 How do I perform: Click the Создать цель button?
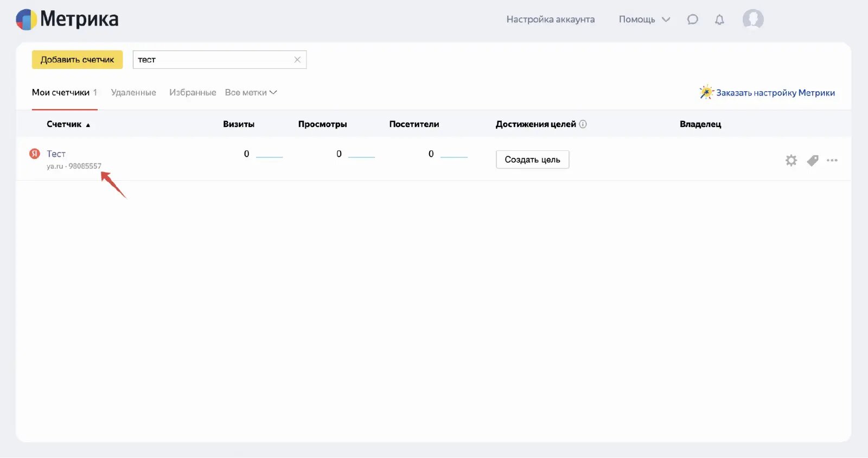click(532, 160)
